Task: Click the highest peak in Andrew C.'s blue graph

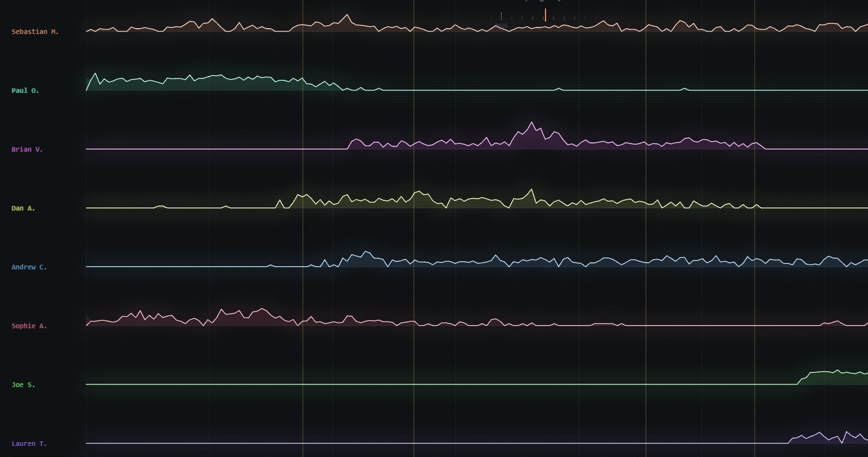Action: point(366,252)
